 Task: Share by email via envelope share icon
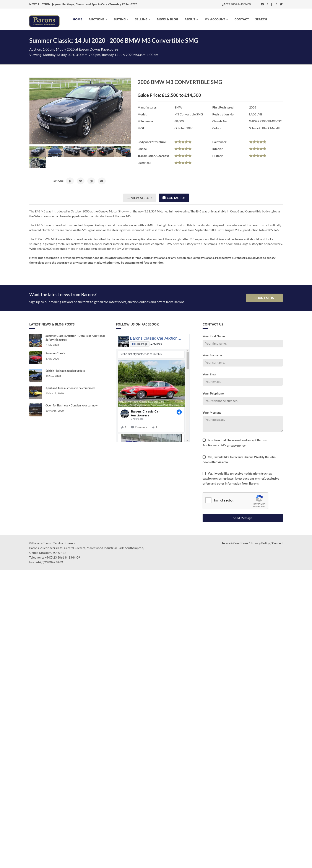102,181
